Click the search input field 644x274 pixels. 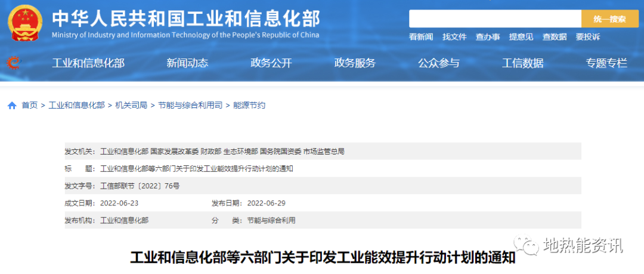pyautogui.click(x=495, y=19)
